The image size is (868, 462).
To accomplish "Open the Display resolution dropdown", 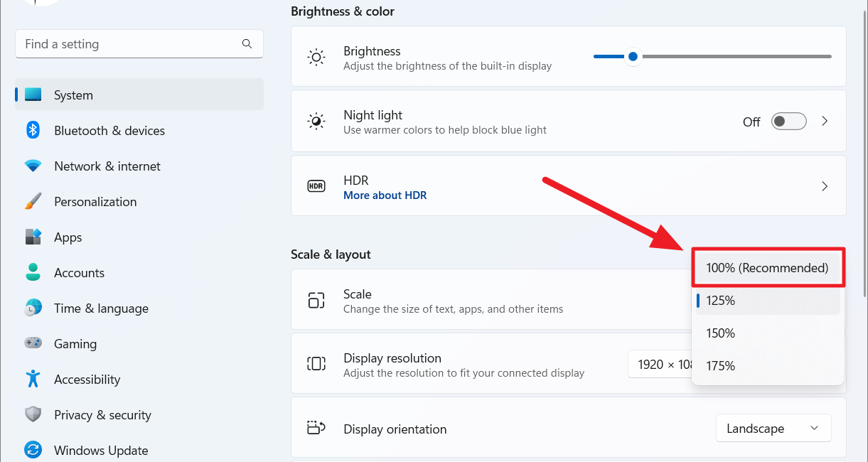I will [660, 365].
